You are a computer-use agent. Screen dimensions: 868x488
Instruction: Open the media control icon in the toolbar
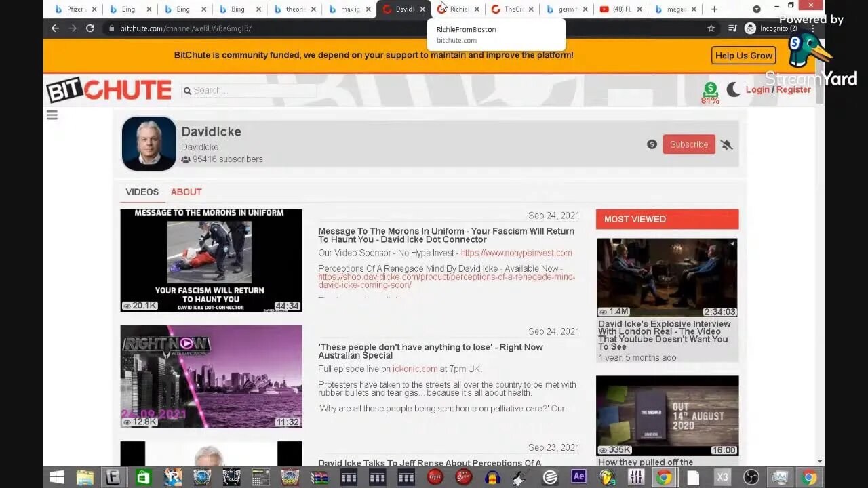click(x=732, y=28)
